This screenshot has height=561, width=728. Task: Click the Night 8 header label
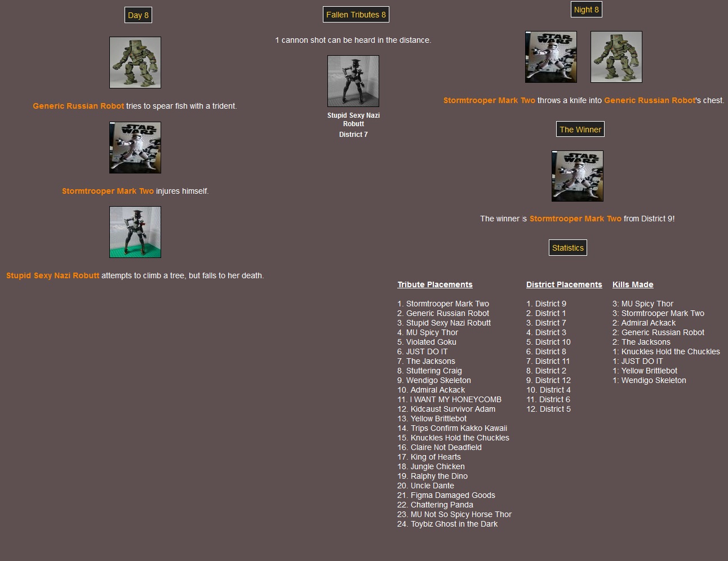(x=587, y=10)
